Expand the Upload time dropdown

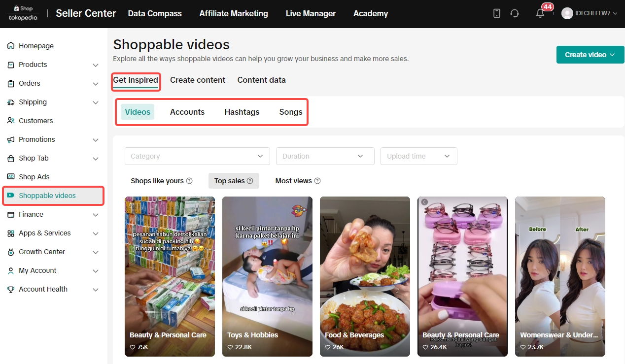pos(418,156)
